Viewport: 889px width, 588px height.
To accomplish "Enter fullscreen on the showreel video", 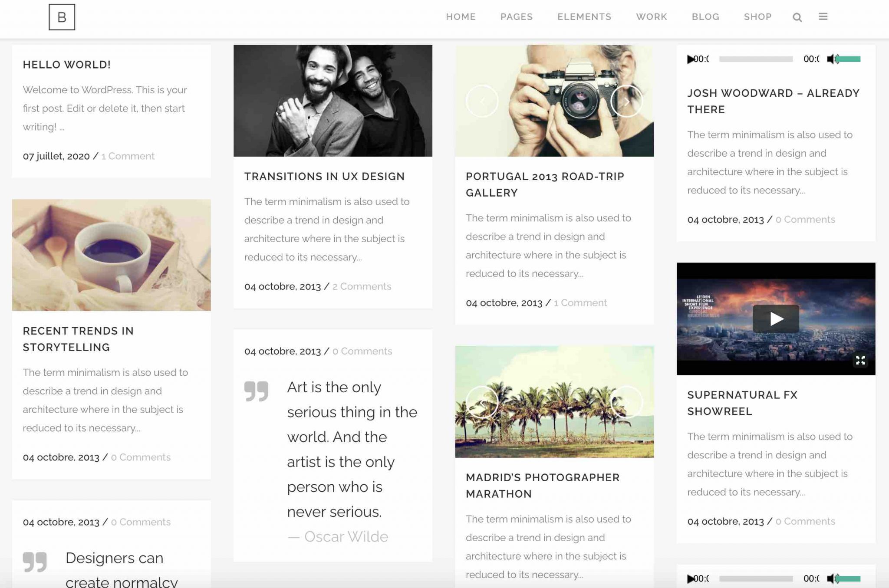I will 860,360.
